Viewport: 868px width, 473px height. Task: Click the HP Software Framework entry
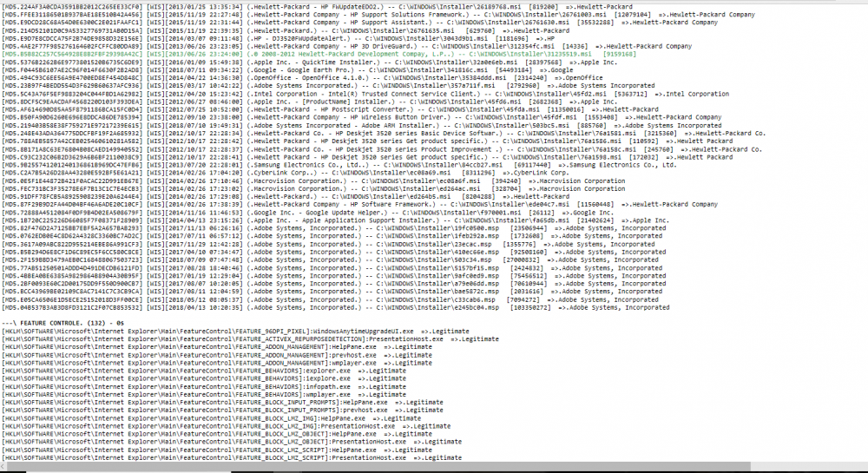(x=360, y=205)
